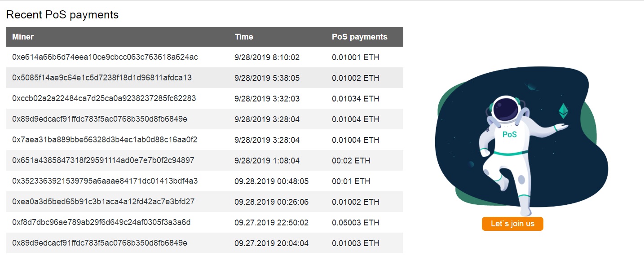Select the PoS payments column header
The height and width of the screenshot is (273, 644).
pyautogui.click(x=359, y=37)
